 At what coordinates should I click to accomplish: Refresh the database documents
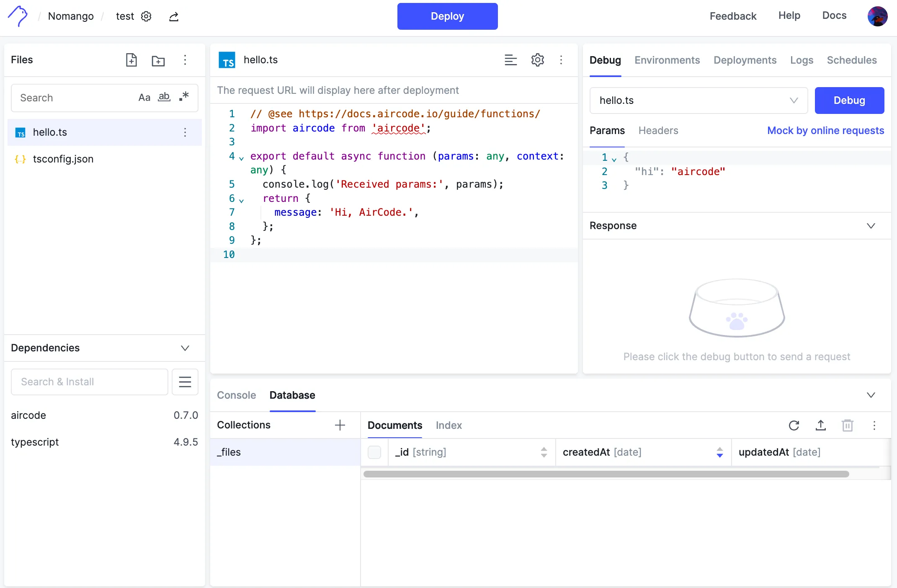[x=794, y=426]
